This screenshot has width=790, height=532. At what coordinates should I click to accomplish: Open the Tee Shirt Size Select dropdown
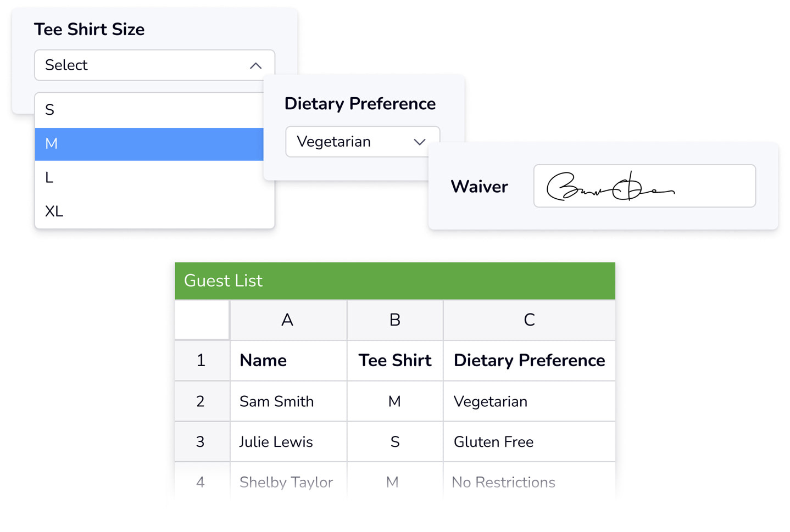click(x=154, y=65)
